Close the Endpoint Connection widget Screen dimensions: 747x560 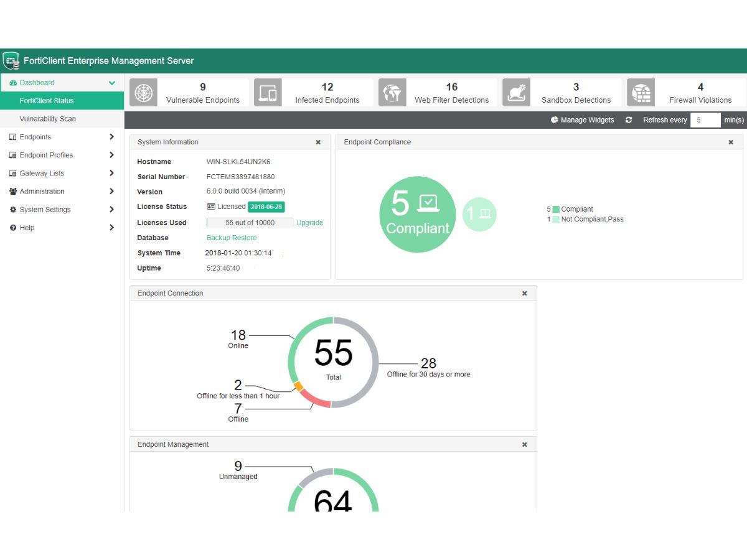(524, 294)
